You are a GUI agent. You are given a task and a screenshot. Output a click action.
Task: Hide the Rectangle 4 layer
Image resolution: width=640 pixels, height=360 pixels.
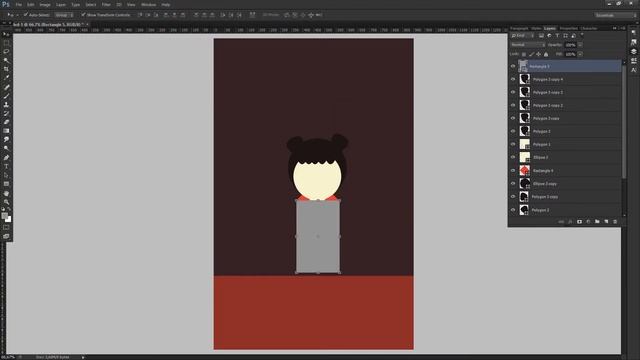click(513, 171)
